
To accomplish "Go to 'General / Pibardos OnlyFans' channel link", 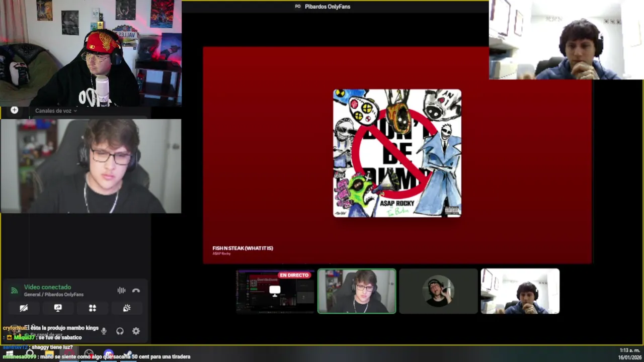I will click(x=53, y=295).
